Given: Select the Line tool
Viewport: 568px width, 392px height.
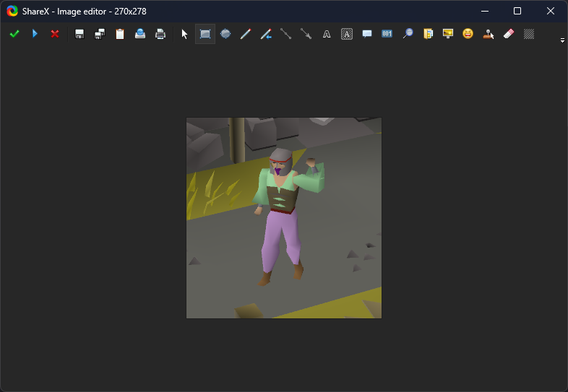Looking at the screenshot, I should [286, 34].
